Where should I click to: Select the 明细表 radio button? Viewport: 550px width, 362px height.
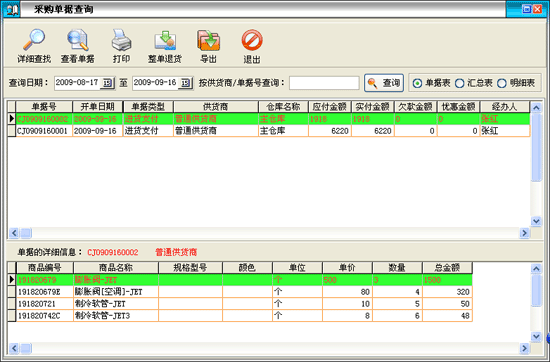click(x=502, y=83)
